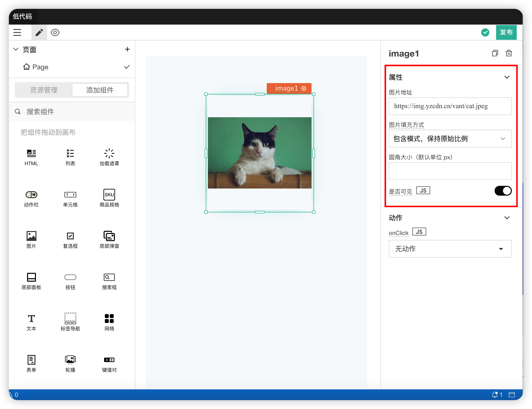Select the pencil edit mode icon
The width and height of the screenshot is (532, 409).
[x=39, y=32]
